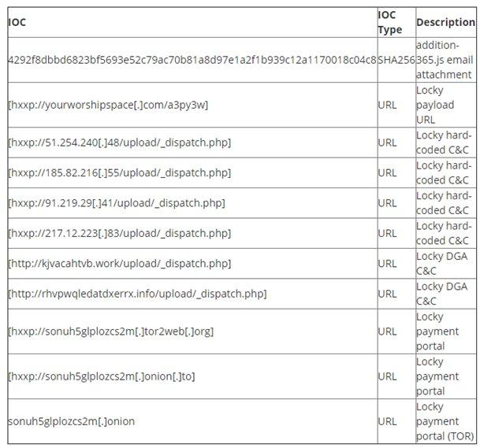Click the IOC column header
This screenshot has width=480, height=448.
pos(17,22)
